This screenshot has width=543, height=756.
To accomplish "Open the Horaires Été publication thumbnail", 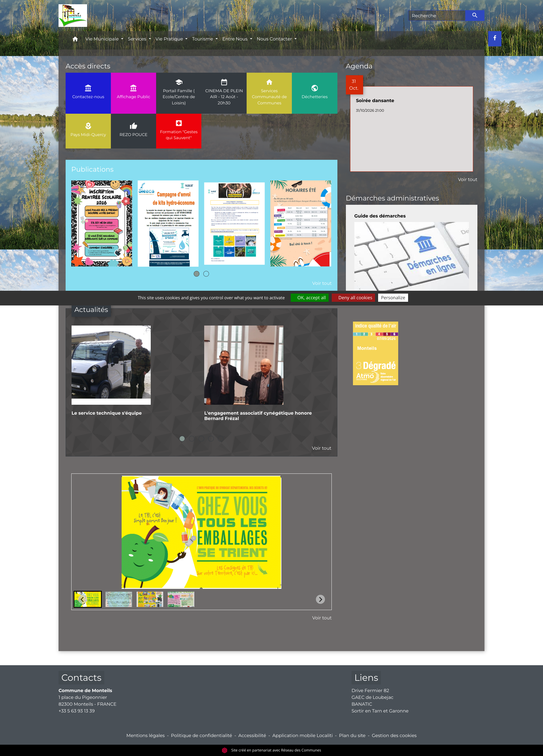I will 301,223.
